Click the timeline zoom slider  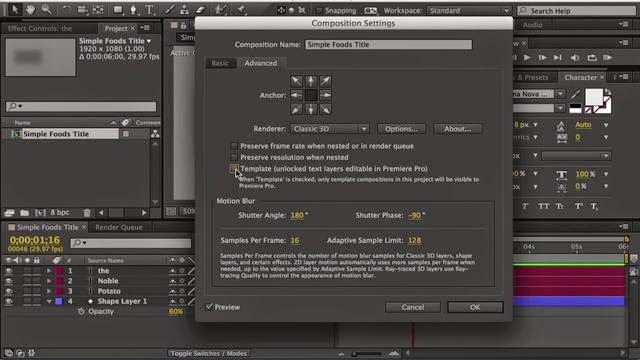[x=367, y=354]
